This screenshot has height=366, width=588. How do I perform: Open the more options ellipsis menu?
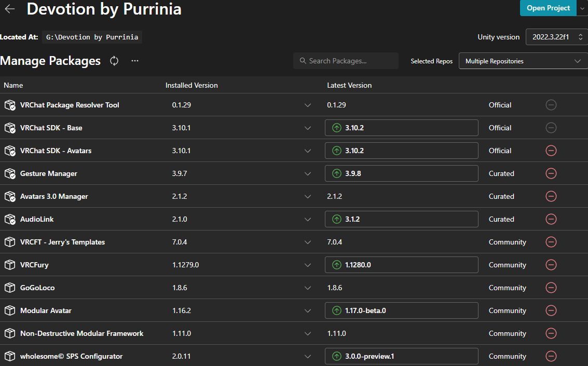(135, 61)
